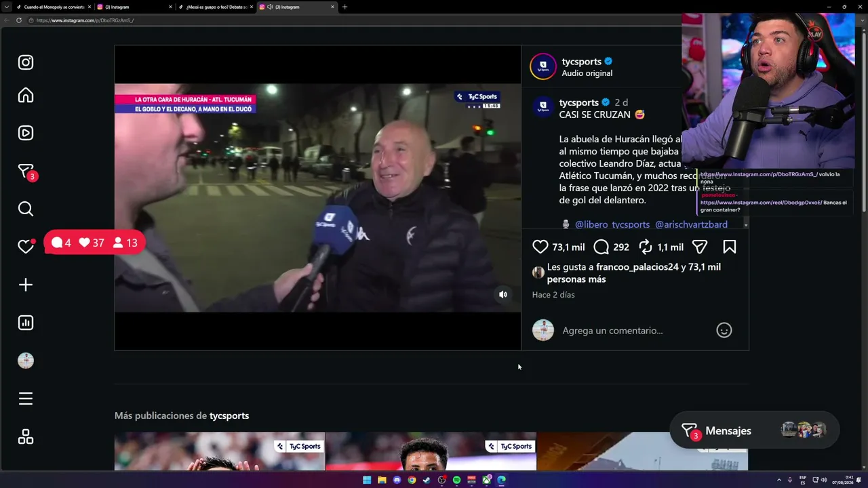Close the Cuando el Monopoly tab
The image size is (868, 488).
pos(89,7)
